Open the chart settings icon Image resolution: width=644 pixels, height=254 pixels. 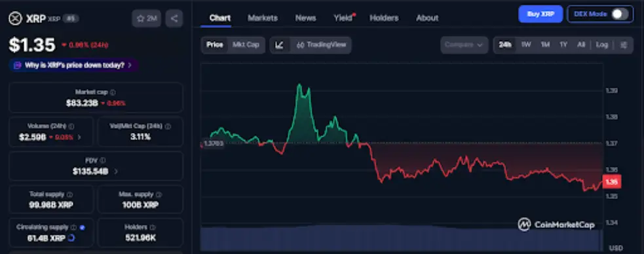coord(624,45)
